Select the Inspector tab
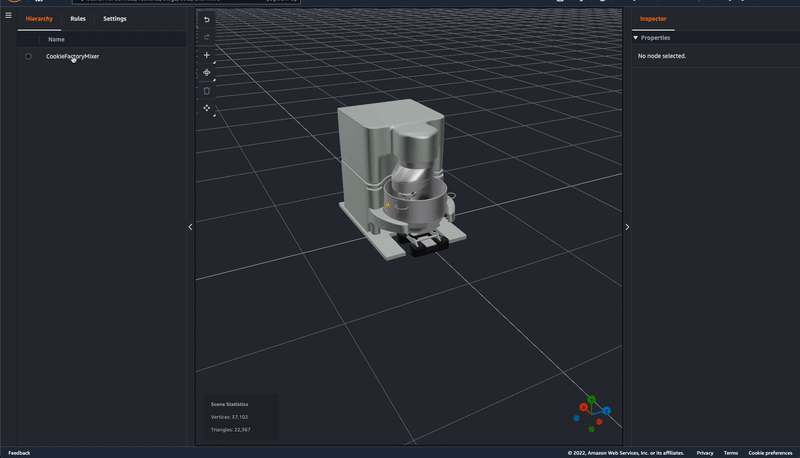 click(653, 19)
